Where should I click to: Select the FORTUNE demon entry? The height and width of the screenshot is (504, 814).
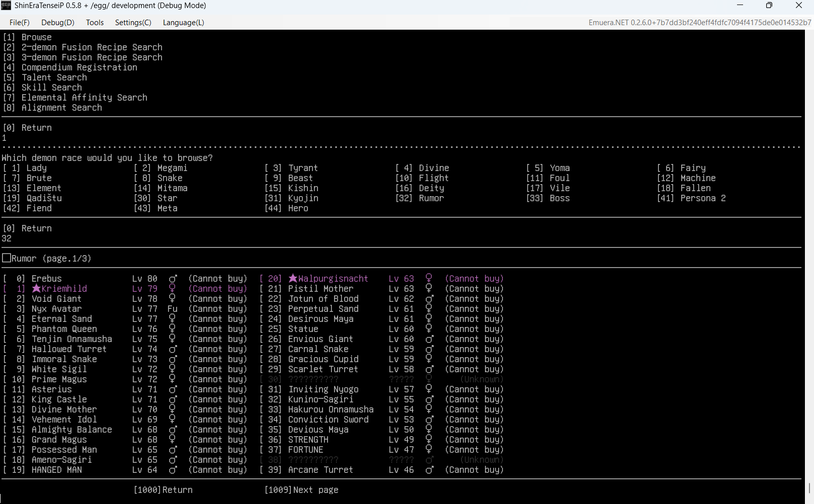[381, 450]
